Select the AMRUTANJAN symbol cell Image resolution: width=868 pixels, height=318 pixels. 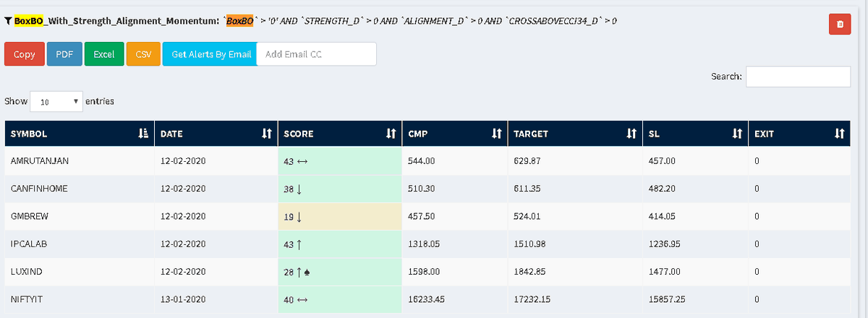(x=79, y=160)
